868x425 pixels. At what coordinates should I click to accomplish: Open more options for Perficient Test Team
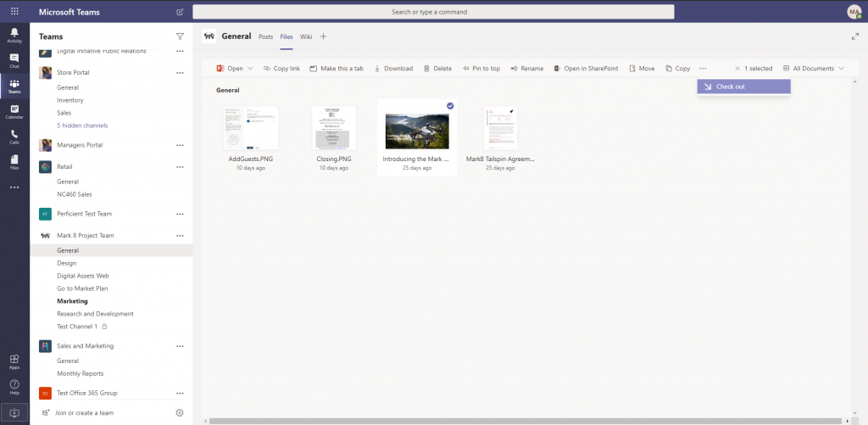(180, 214)
